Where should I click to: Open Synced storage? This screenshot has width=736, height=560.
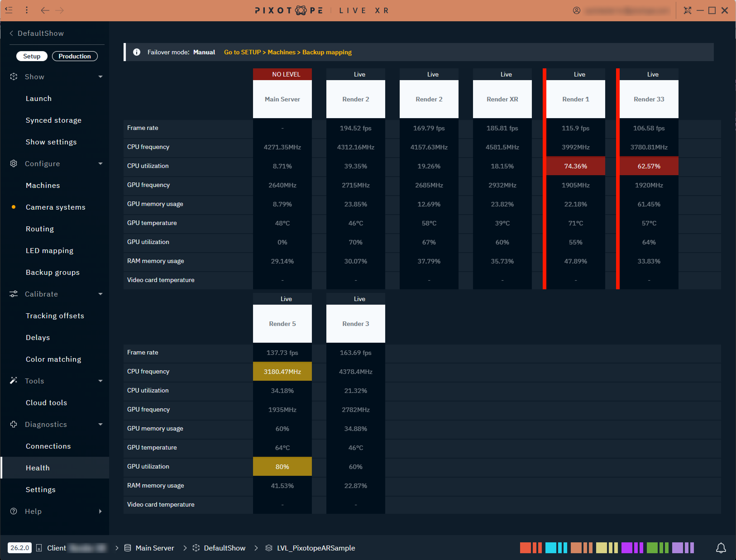tap(54, 120)
